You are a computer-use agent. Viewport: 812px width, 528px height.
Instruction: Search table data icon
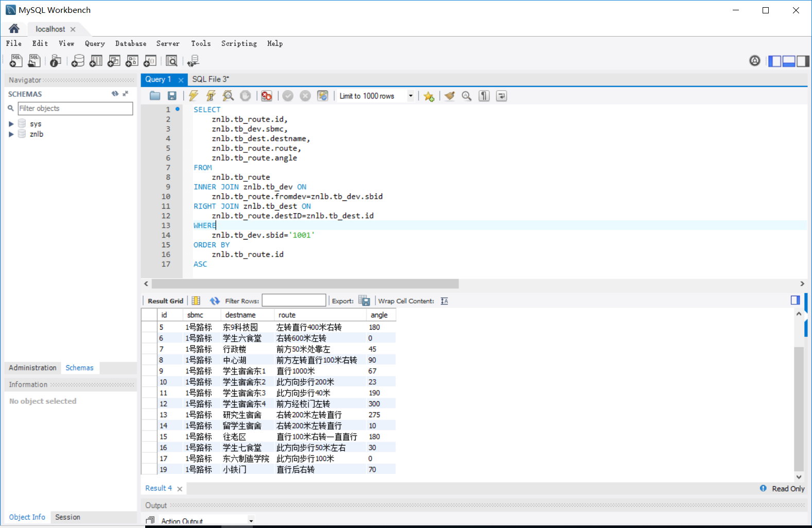pyautogui.click(x=171, y=61)
